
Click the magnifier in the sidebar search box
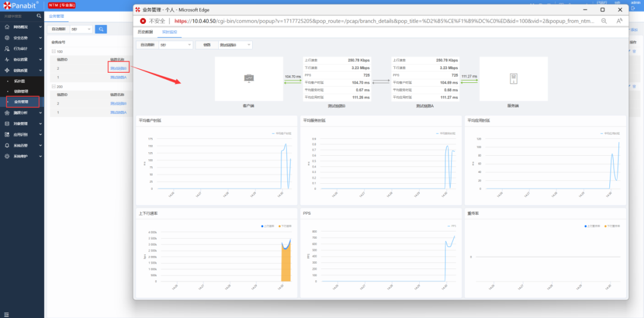coord(39,16)
